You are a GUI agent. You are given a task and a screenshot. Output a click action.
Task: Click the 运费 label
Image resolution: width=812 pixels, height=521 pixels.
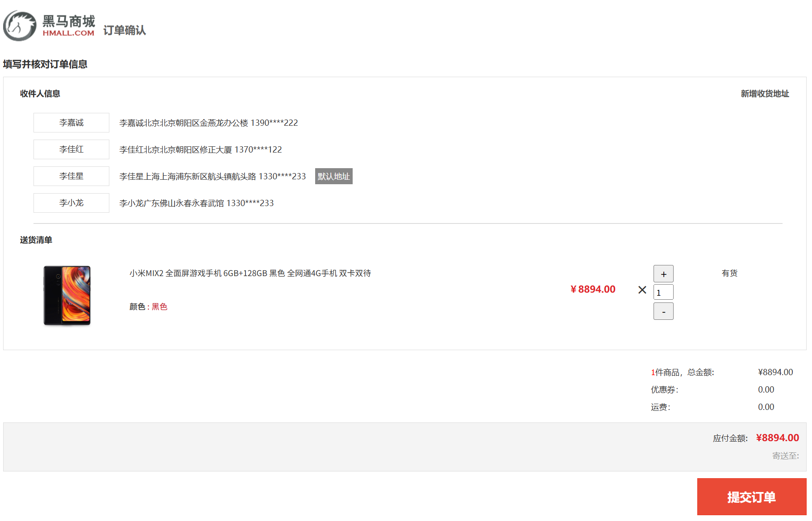pos(660,407)
